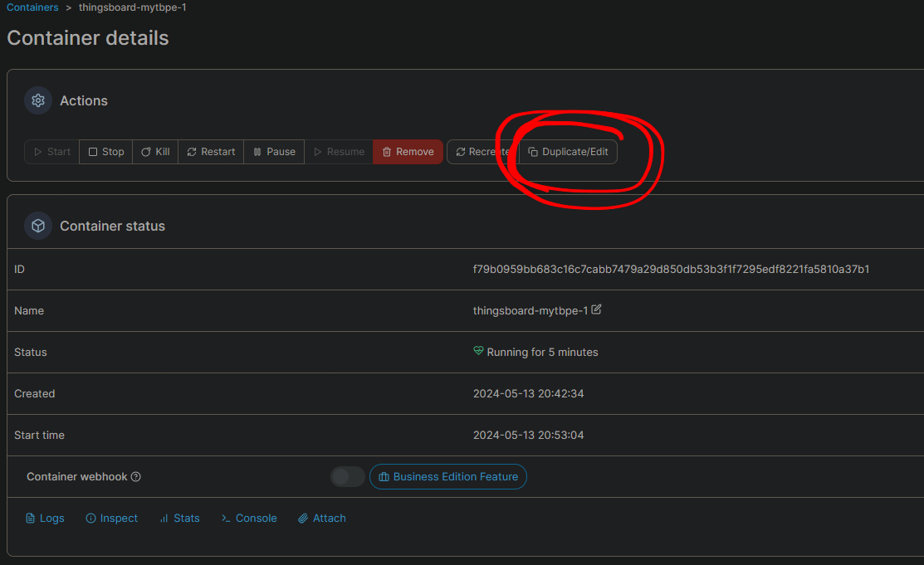Open the container Logs link
Screen dimensions: 924x565
[x=45, y=519]
